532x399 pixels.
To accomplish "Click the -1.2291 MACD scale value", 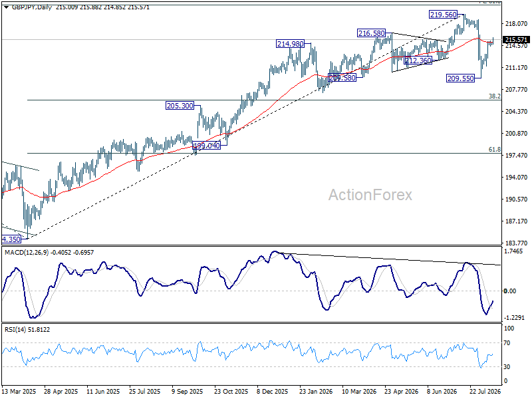I will 514,318.
